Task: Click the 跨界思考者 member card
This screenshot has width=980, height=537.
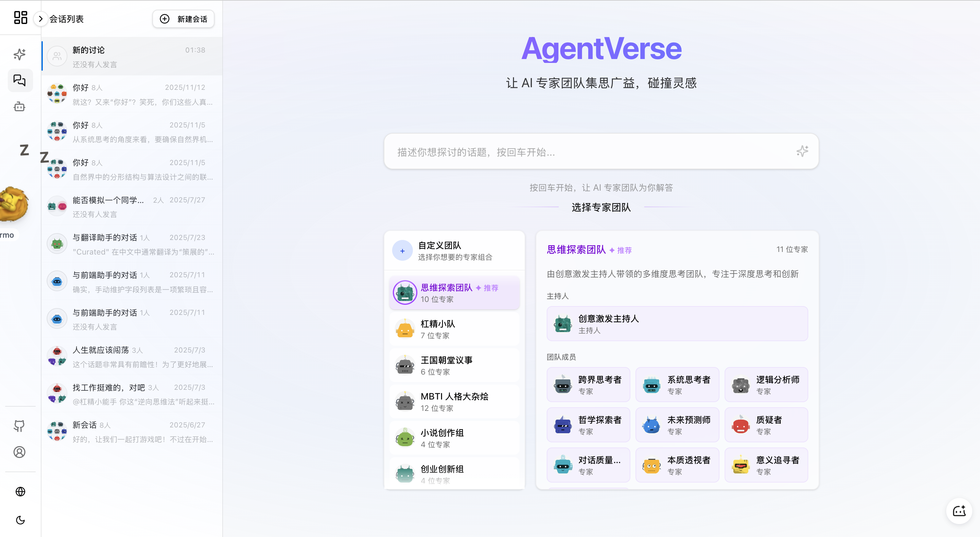Action: (588, 384)
